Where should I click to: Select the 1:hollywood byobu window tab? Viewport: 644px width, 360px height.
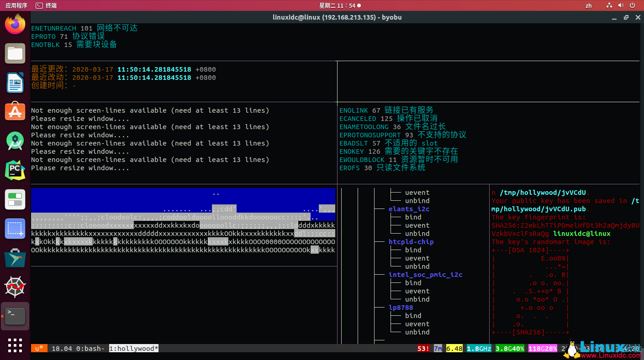pyautogui.click(x=133, y=349)
